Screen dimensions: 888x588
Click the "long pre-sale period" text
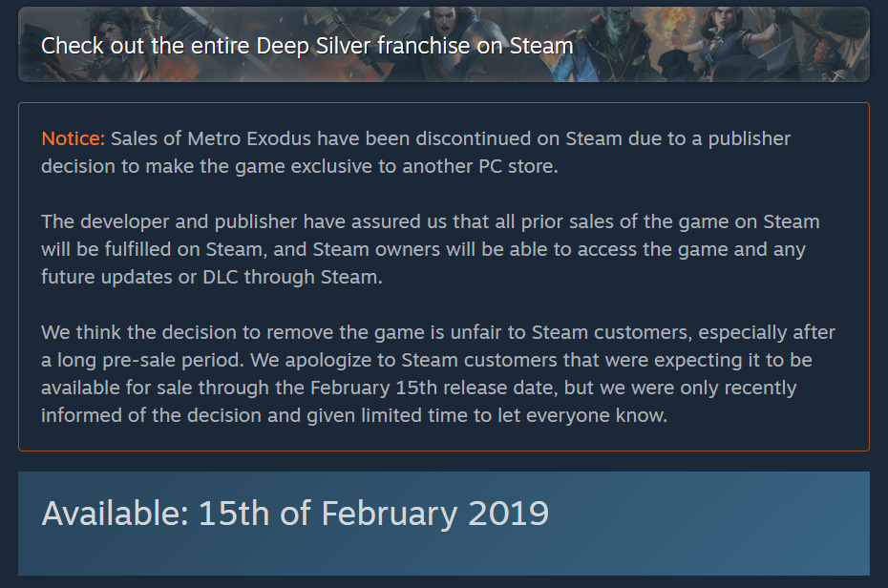tap(151, 361)
